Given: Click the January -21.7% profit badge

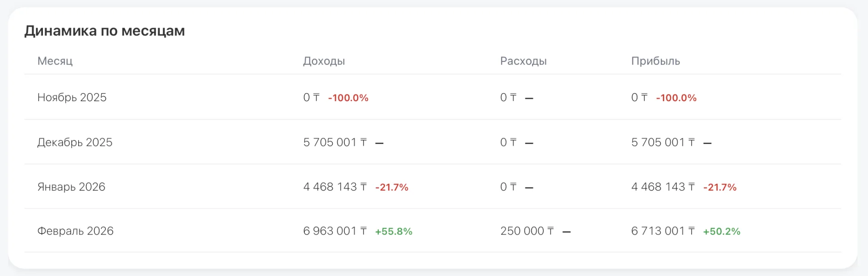Looking at the screenshot, I should click(720, 187).
